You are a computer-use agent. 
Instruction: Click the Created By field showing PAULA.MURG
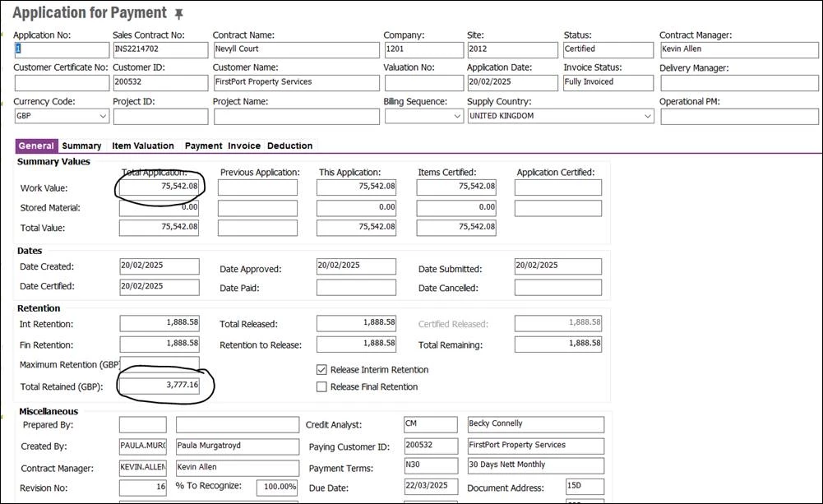click(x=143, y=446)
